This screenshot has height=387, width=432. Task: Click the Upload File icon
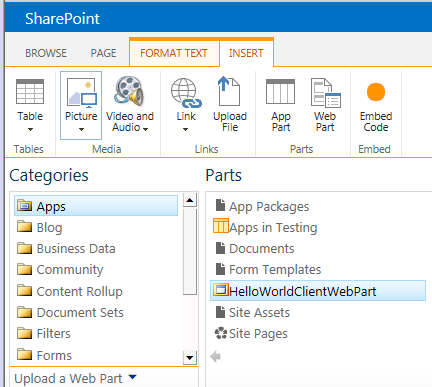229,91
